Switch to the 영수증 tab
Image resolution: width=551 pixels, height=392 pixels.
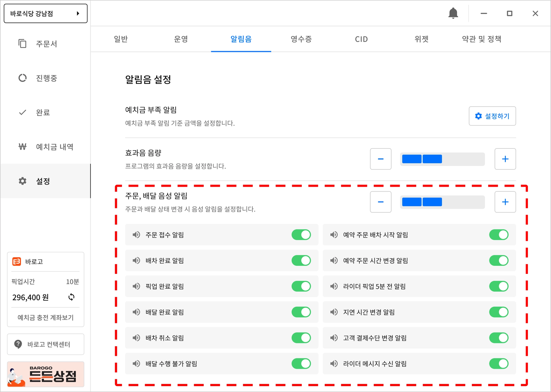pos(301,39)
